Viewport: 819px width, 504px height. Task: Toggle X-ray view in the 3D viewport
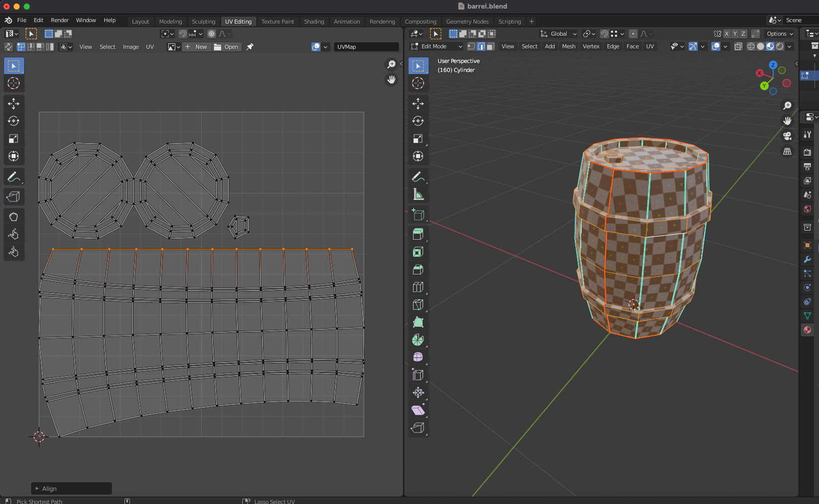pos(738,46)
